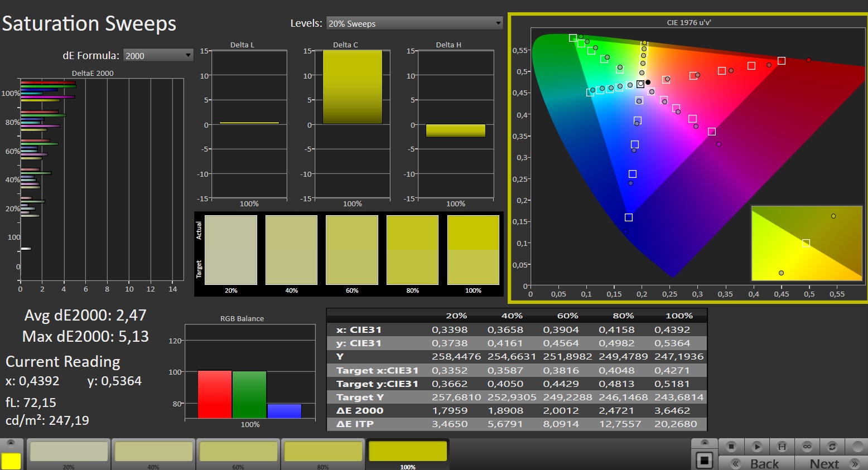Screen dimensions: 868x470
Task: Select the 40% saturation patch
Action: [x=153, y=452]
